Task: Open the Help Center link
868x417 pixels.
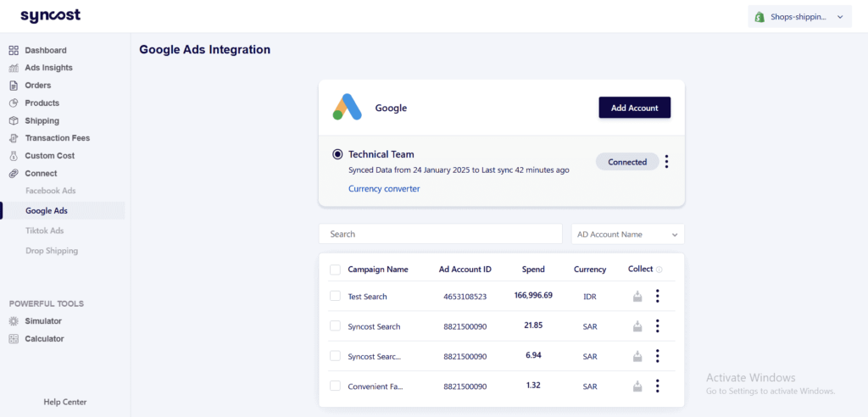Action: pyautogui.click(x=65, y=402)
